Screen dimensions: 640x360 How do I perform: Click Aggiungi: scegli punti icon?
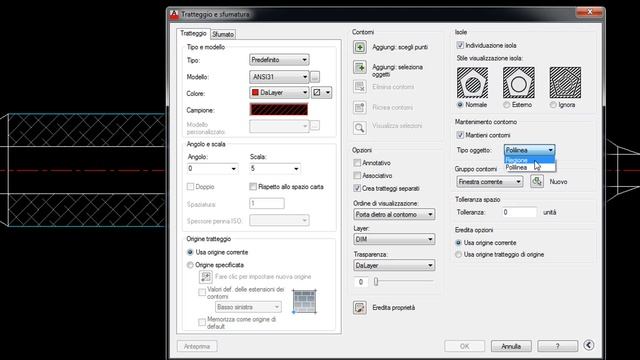pyautogui.click(x=360, y=47)
